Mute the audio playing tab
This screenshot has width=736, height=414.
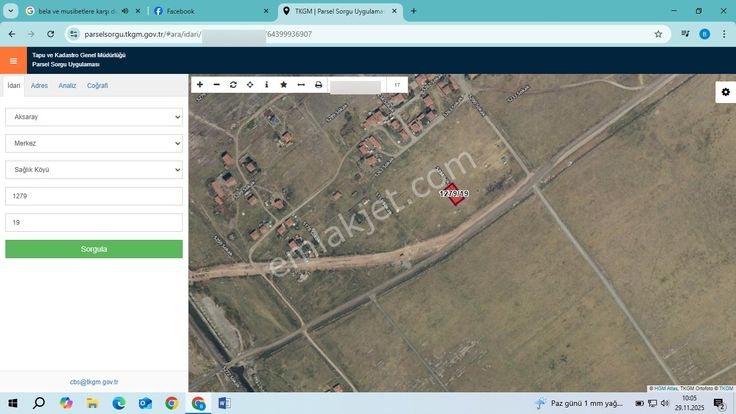[125, 11]
